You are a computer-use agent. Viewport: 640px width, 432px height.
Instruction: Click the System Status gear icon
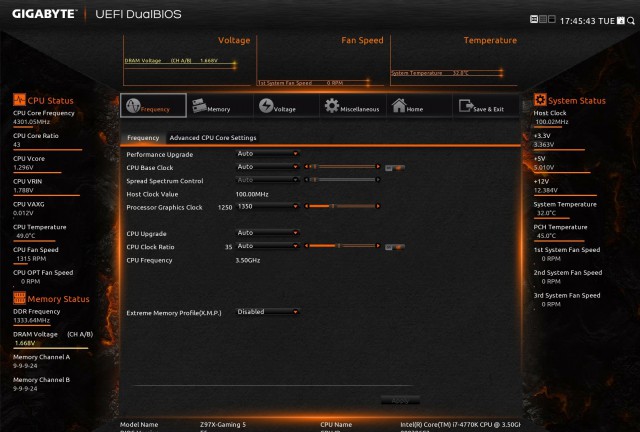(x=540, y=100)
